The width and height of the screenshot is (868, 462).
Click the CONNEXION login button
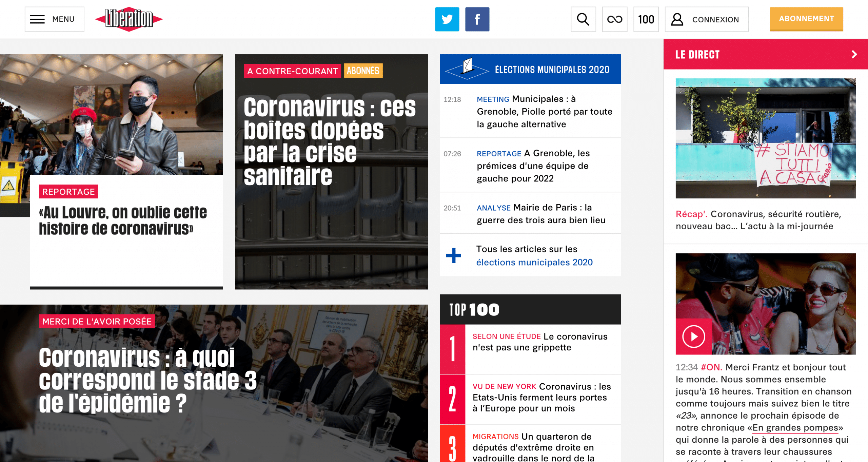(706, 19)
